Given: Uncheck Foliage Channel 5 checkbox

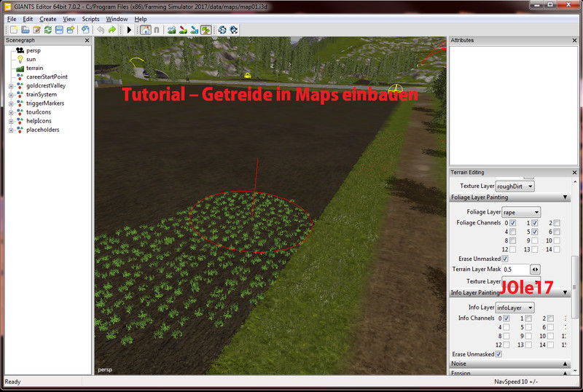Looking at the screenshot, I should [x=534, y=232].
